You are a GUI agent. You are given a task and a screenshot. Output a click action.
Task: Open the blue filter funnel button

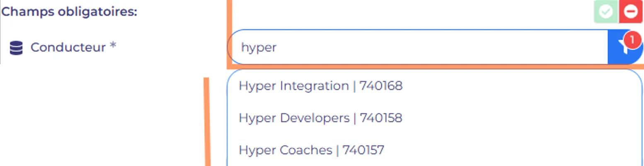click(625, 47)
